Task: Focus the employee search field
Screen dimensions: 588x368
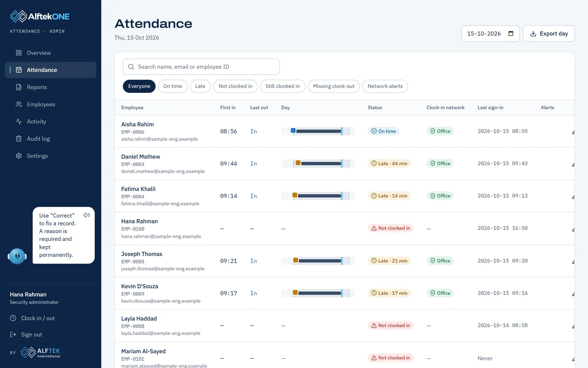Action: (x=201, y=67)
